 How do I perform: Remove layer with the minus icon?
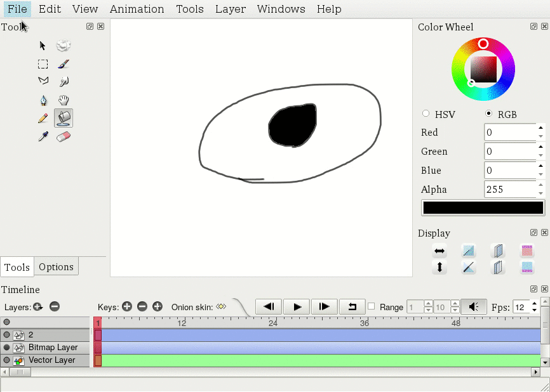(55, 307)
